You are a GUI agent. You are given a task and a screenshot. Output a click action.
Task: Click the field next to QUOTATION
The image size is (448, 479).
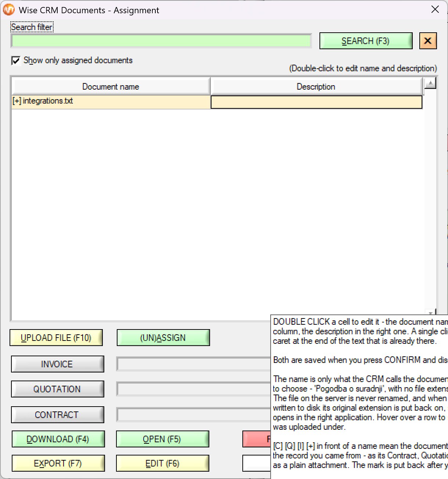[x=194, y=389]
